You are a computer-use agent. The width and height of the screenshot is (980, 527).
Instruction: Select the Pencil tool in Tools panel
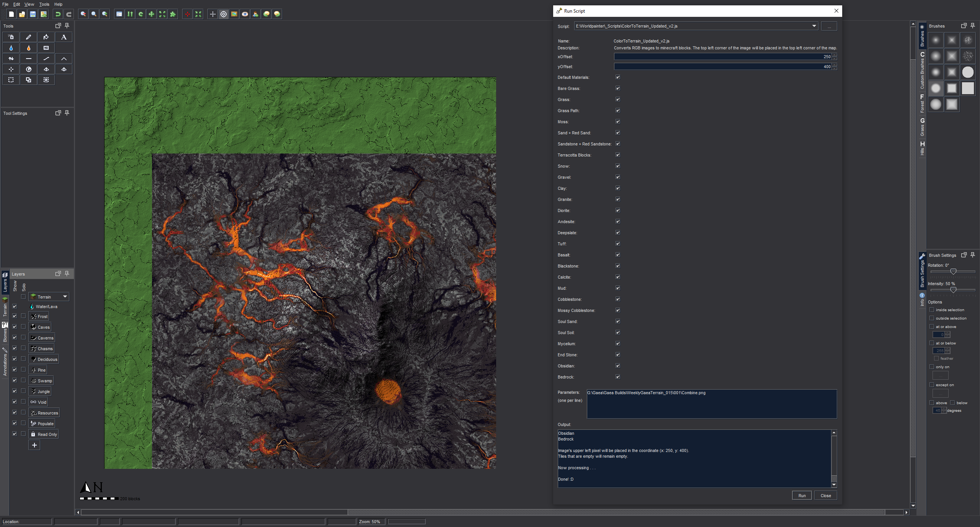click(29, 37)
